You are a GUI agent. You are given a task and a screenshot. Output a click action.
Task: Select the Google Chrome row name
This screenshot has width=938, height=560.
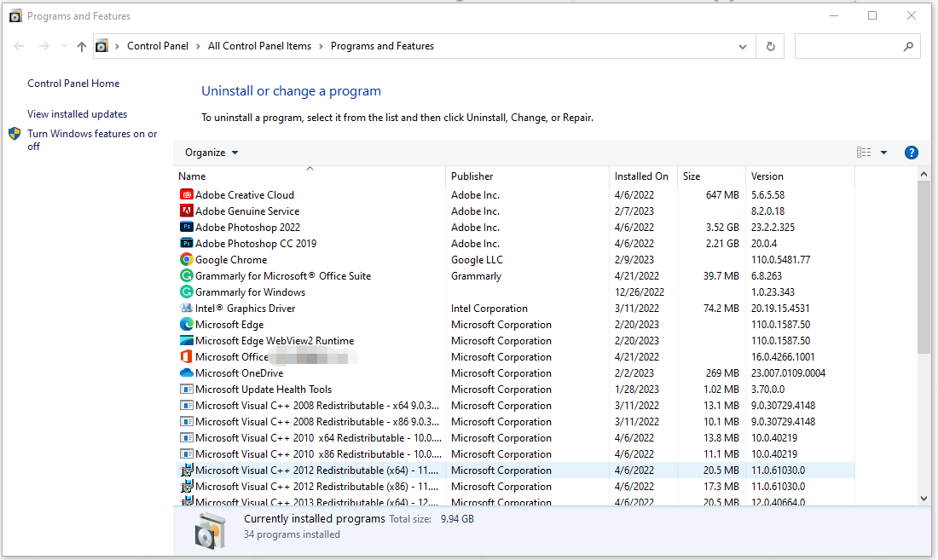coord(231,259)
